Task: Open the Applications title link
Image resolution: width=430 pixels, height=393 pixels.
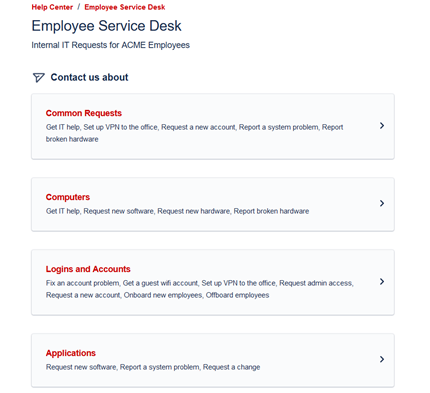Action: [71, 353]
